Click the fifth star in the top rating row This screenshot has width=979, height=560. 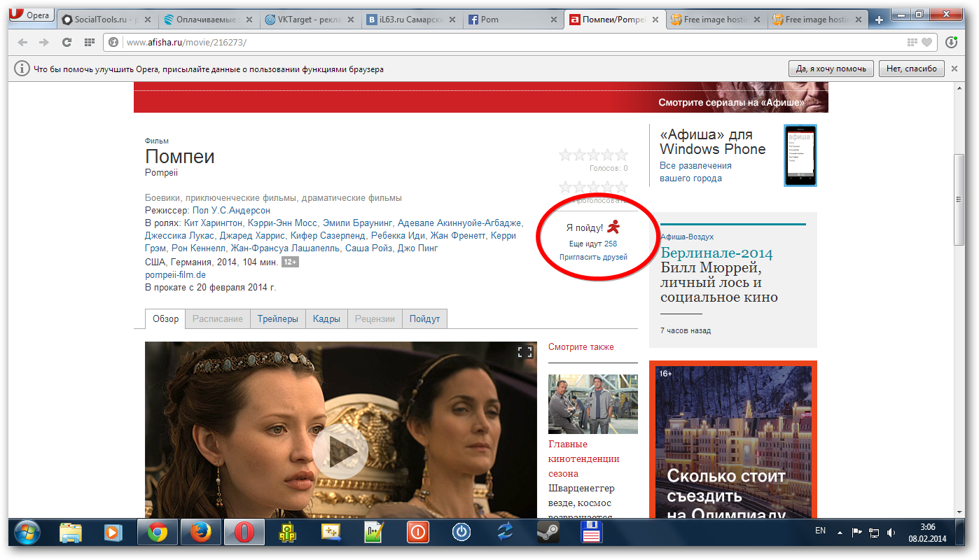click(x=621, y=155)
